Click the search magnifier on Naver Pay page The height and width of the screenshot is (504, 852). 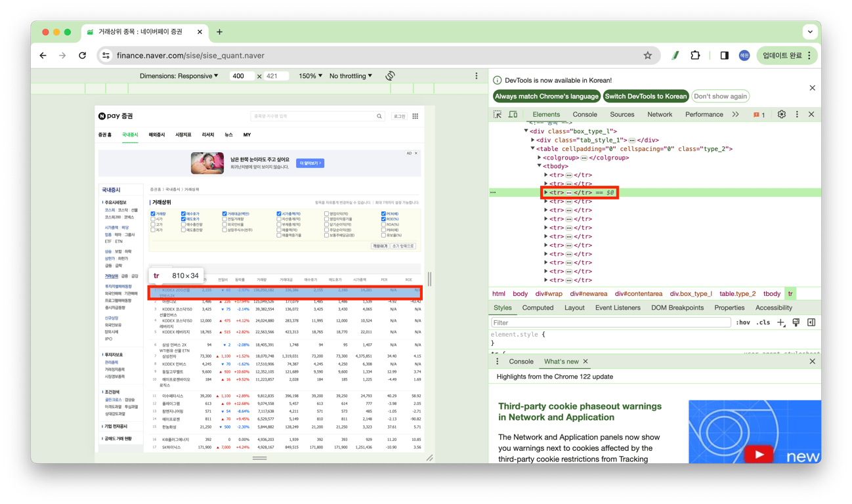point(379,116)
